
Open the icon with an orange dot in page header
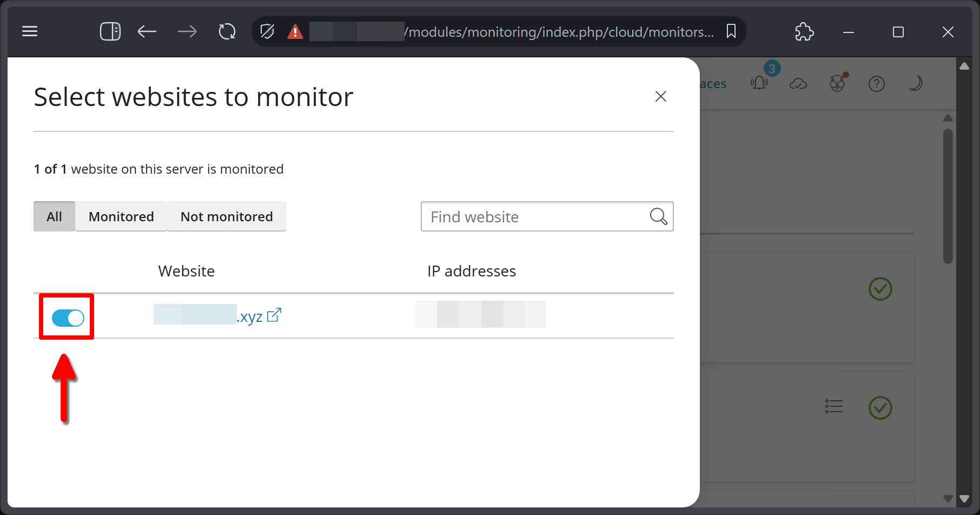point(838,83)
